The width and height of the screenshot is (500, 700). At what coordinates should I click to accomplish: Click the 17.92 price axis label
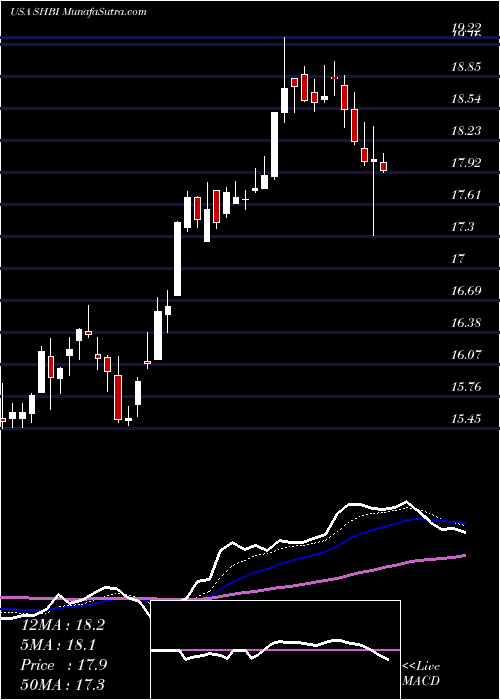click(x=466, y=163)
